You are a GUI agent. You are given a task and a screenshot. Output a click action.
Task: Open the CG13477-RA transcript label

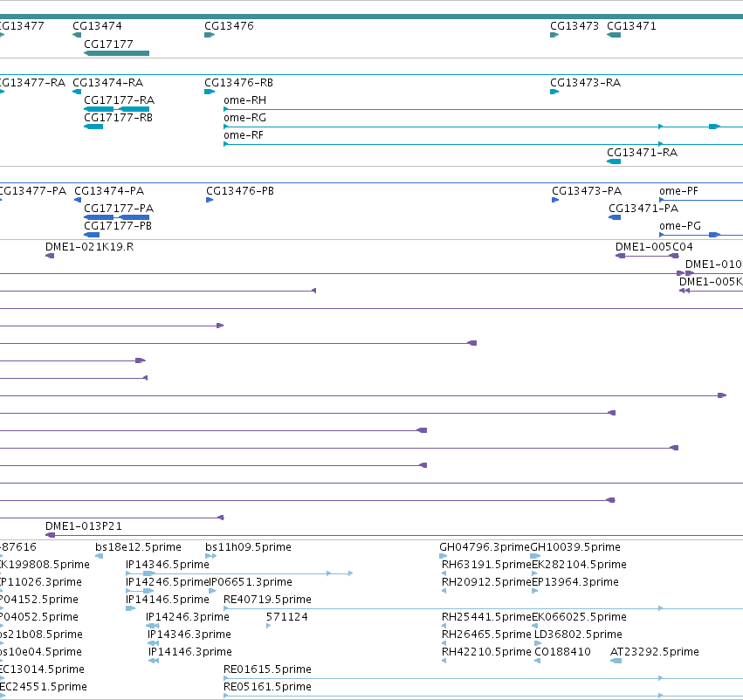point(32,83)
